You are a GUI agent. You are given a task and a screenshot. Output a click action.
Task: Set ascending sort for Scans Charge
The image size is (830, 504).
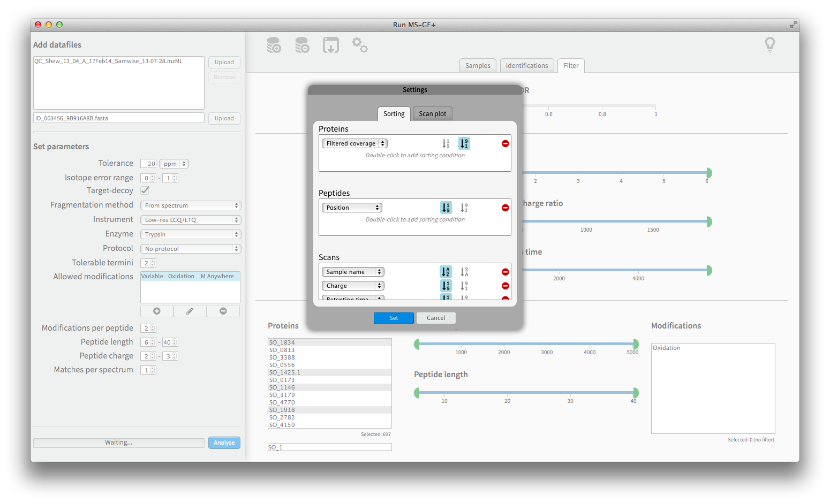click(446, 286)
